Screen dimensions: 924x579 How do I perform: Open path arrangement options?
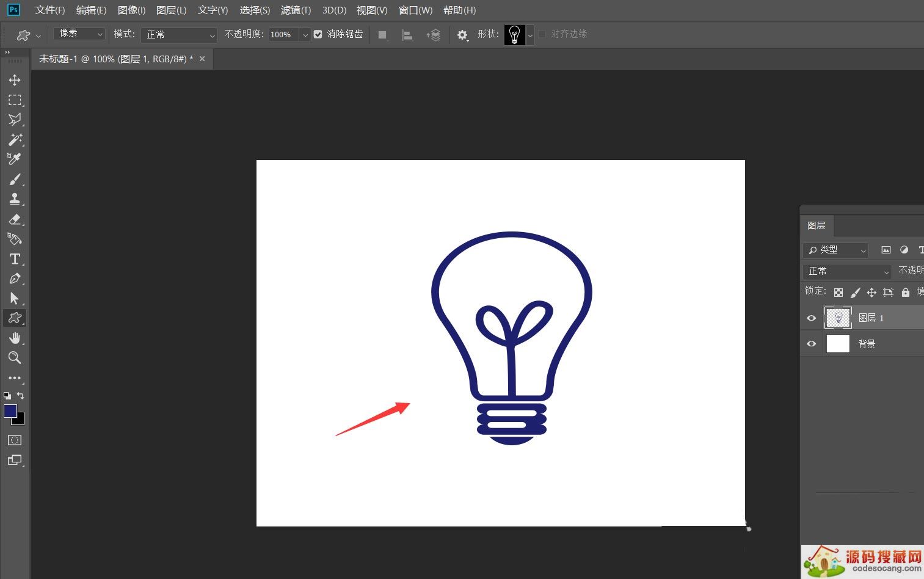[x=433, y=35]
